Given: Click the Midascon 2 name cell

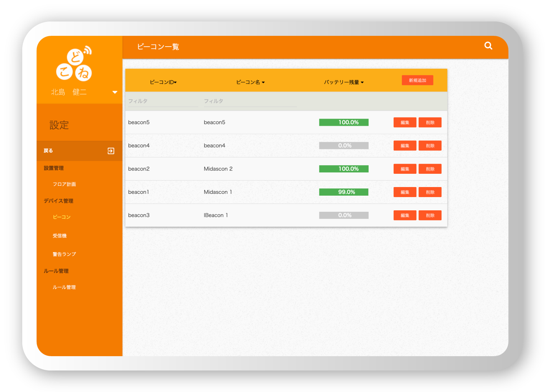Looking at the screenshot, I should (218, 169).
